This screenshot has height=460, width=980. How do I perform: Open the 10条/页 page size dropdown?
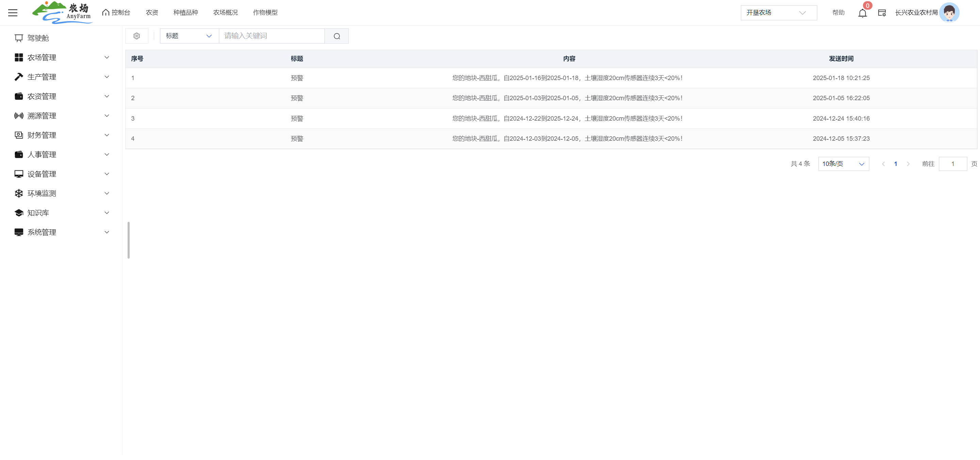[843, 164]
